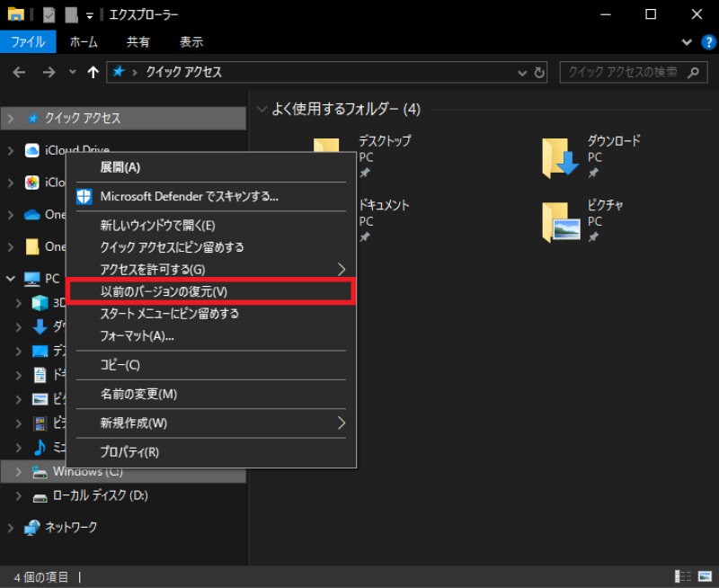Open the 新規作成(W) submenu
Screen dimensions: 719x588
[x=211, y=423]
